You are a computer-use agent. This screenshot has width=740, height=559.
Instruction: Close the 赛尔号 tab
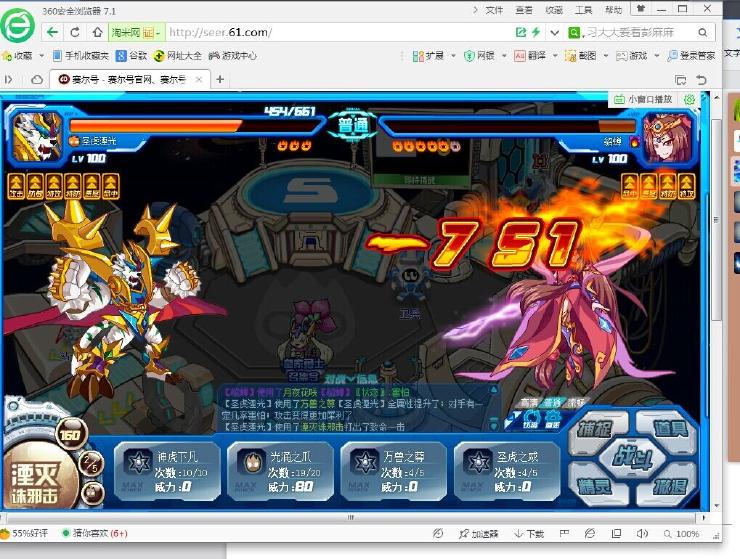[199, 79]
